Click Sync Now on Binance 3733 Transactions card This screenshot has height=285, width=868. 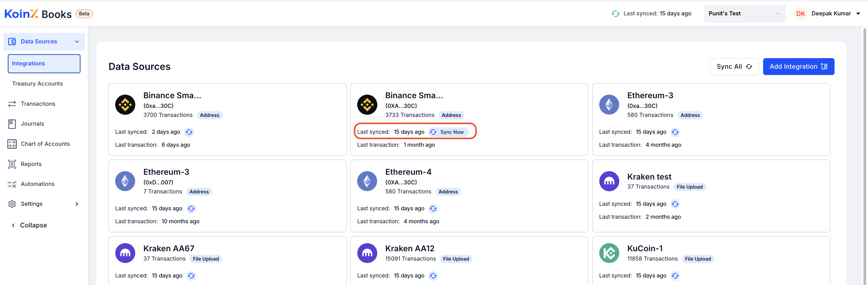tap(448, 132)
